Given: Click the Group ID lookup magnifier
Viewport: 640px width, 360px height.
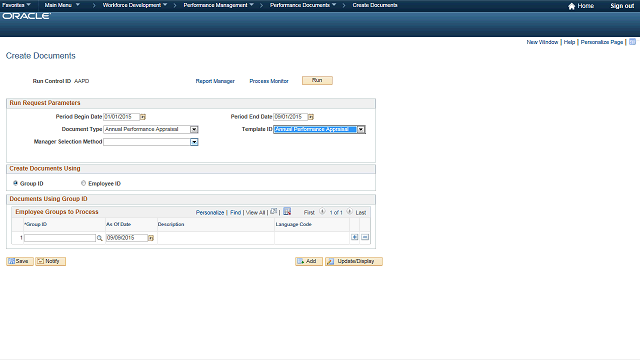Looking at the screenshot, I should coord(99,238).
